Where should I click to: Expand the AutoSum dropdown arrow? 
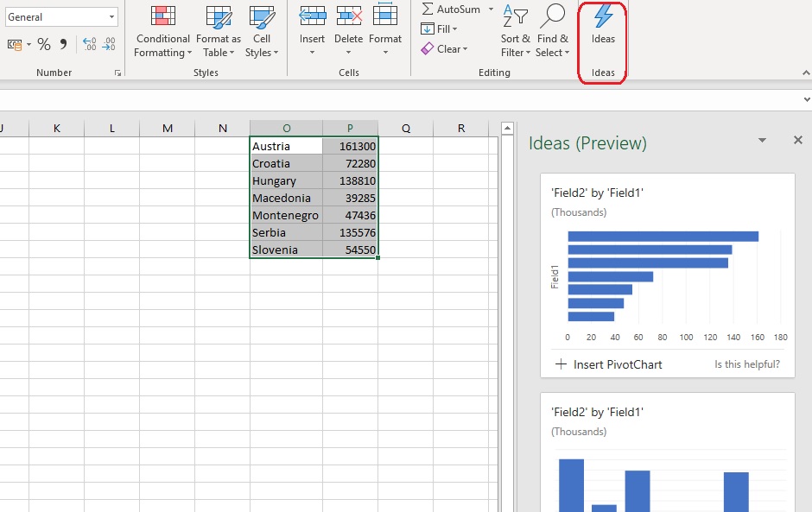tap(492, 9)
